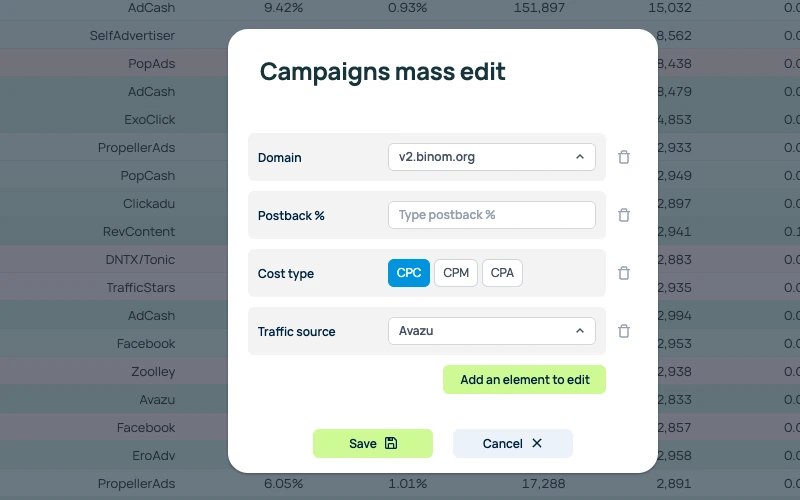Switch cost type to CPM
The image size is (800, 500).
point(456,273)
